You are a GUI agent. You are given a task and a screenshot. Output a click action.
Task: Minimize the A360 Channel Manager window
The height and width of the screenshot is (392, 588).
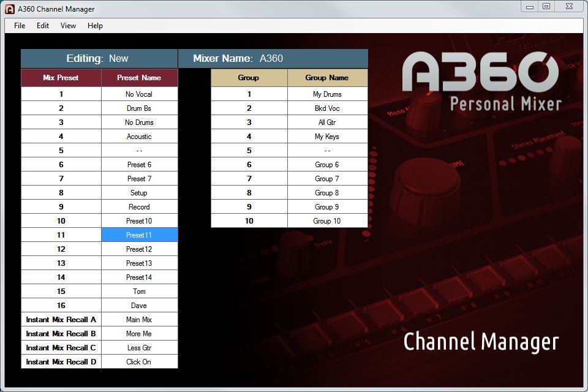529,6
